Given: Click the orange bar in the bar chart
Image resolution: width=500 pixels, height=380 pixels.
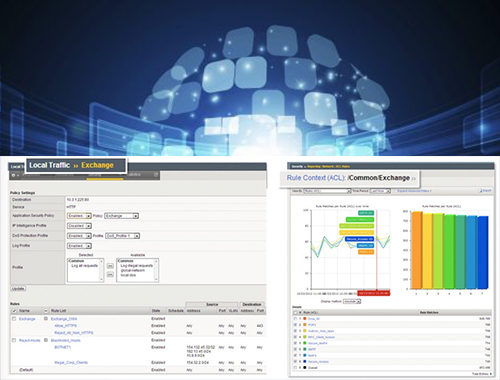Looking at the screenshot, I should click(417, 250).
